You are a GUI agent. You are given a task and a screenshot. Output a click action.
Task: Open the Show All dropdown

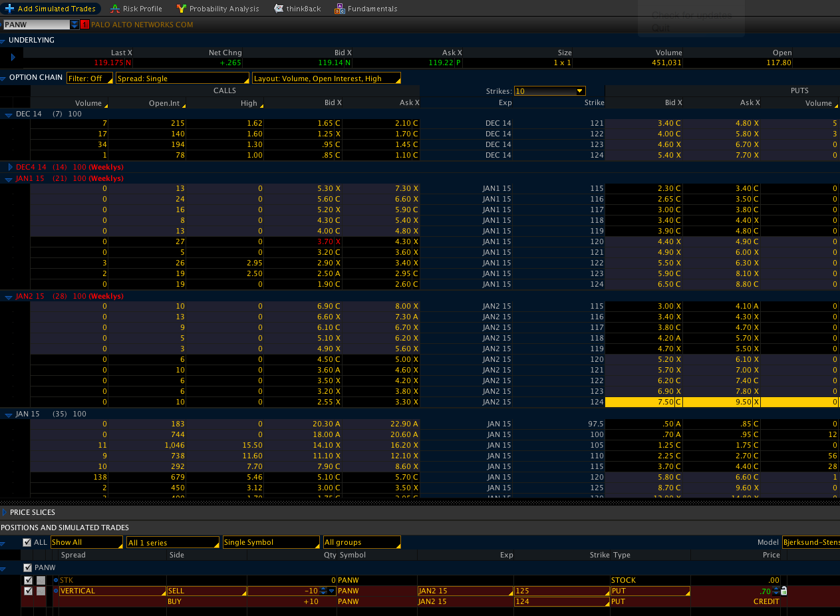click(x=86, y=542)
